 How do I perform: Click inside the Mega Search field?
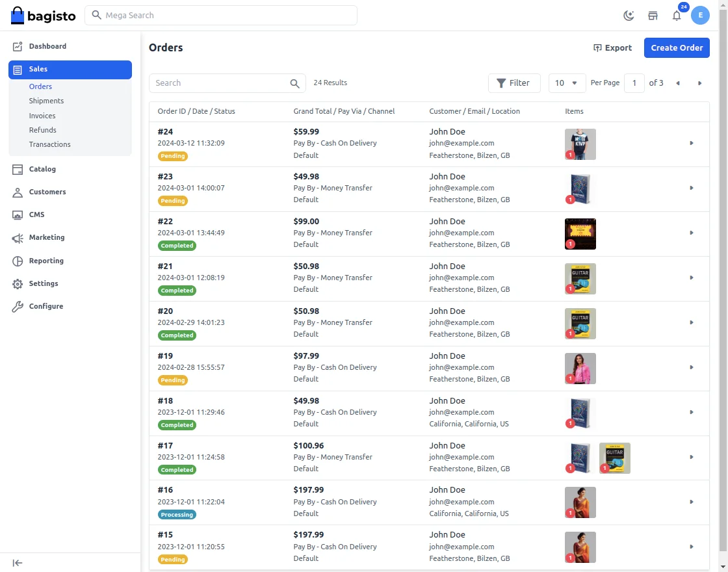point(221,15)
